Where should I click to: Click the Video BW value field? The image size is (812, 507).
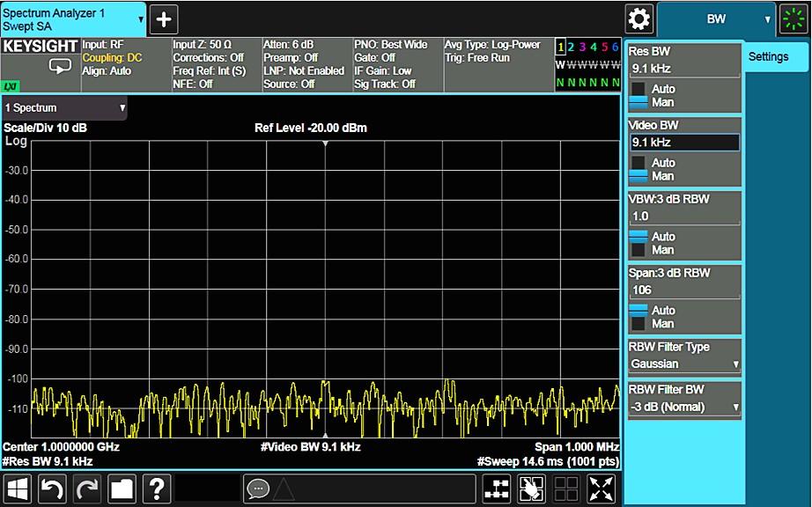pos(685,142)
